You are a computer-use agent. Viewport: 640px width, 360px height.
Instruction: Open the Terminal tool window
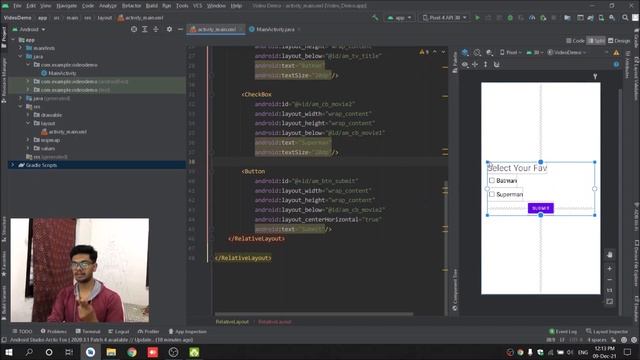tap(88, 331)
